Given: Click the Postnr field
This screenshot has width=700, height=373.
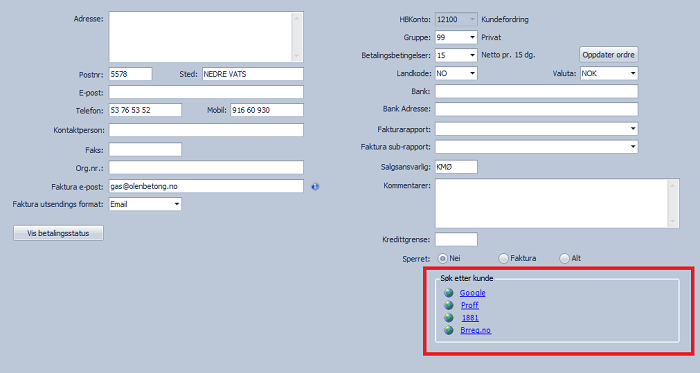Looking at the screenshot, I should [130, 74].
